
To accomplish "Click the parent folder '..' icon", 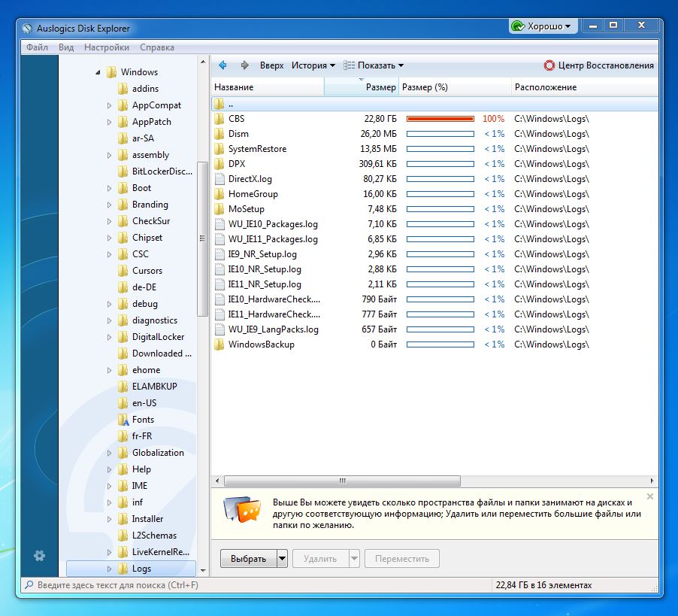I will 219,104.
